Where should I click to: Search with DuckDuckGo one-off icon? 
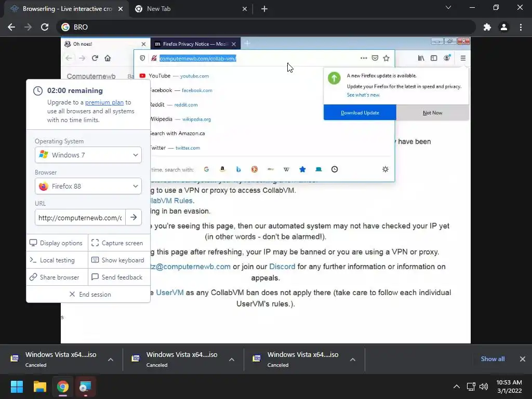coord(255,169)
